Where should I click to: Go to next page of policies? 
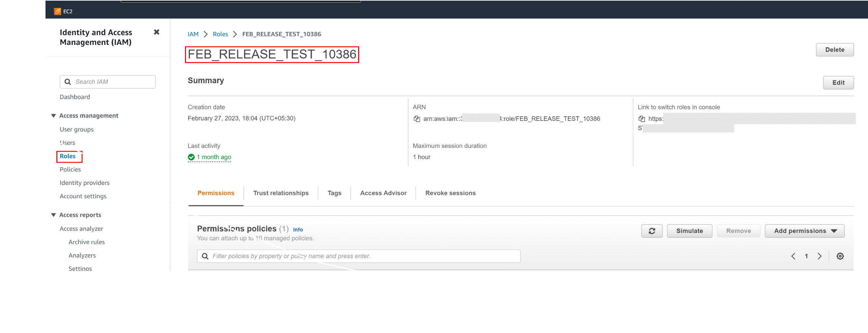click(x=820, y=256)
